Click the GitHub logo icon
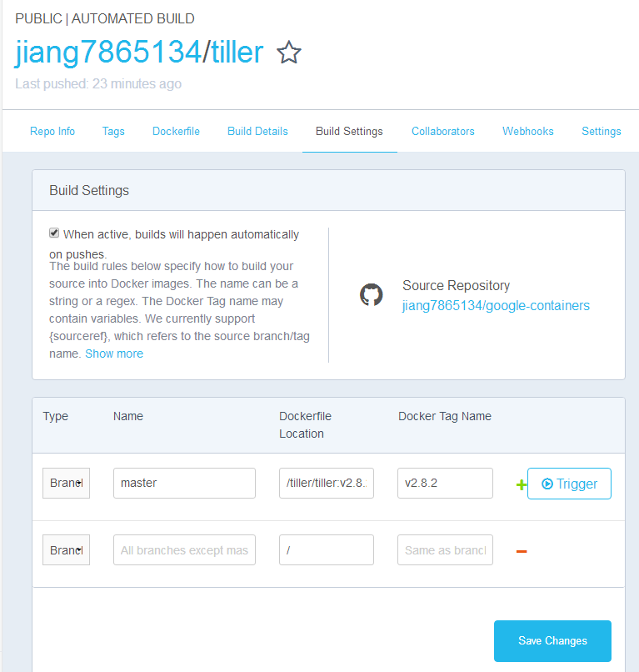Viewport: 639px width, 672px height. 371,295
